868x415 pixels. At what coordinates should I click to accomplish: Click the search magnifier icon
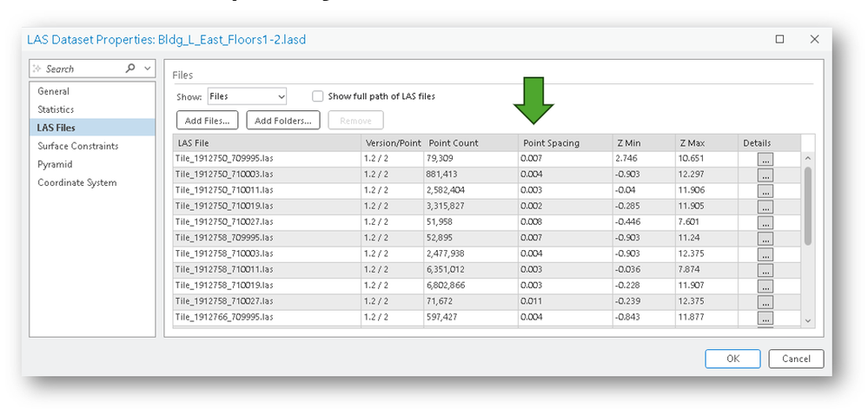click(x=130, y=68)
